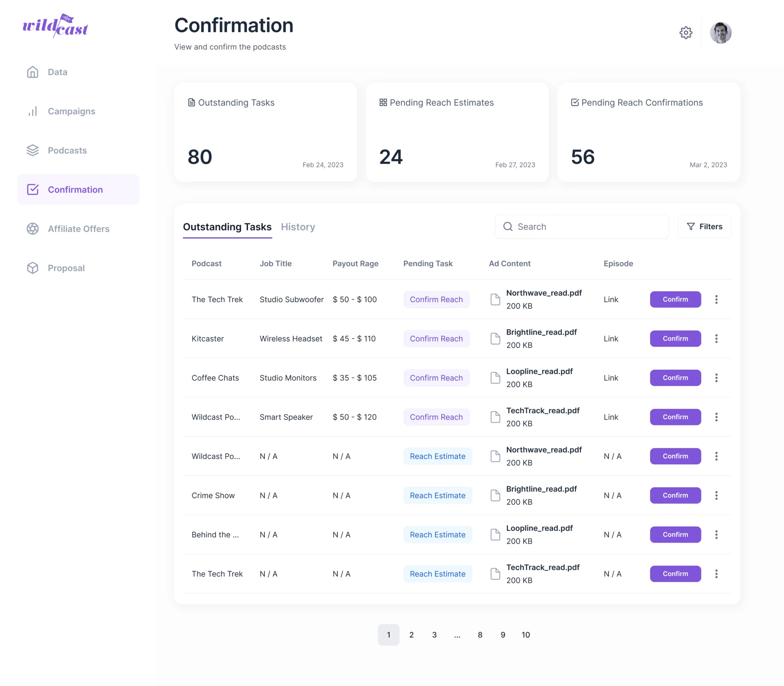Confirm the Behind the ... reach estimate

coord(675,535)
